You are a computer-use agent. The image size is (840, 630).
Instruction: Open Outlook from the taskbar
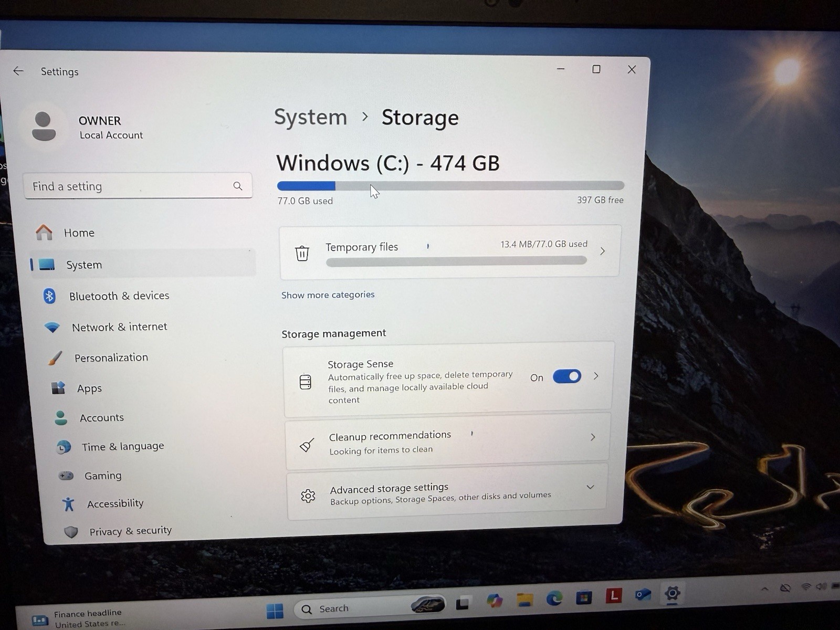click(x=643, y=594)
